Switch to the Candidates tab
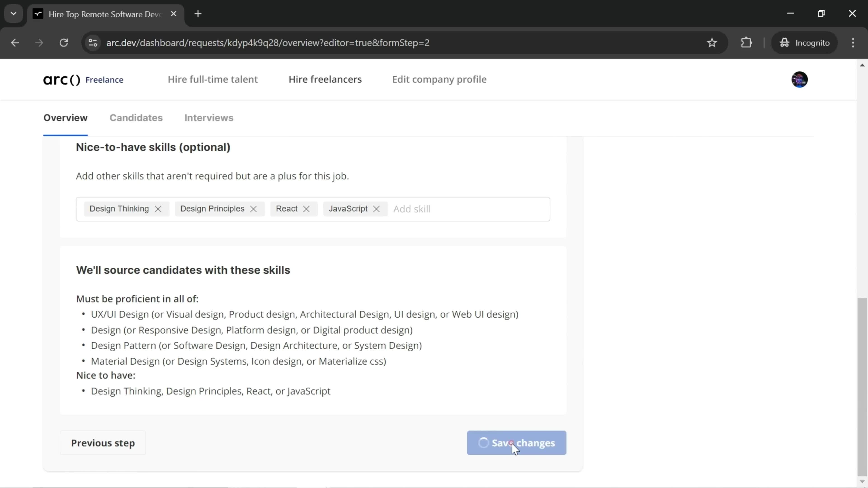 click(x=136, y=118)
